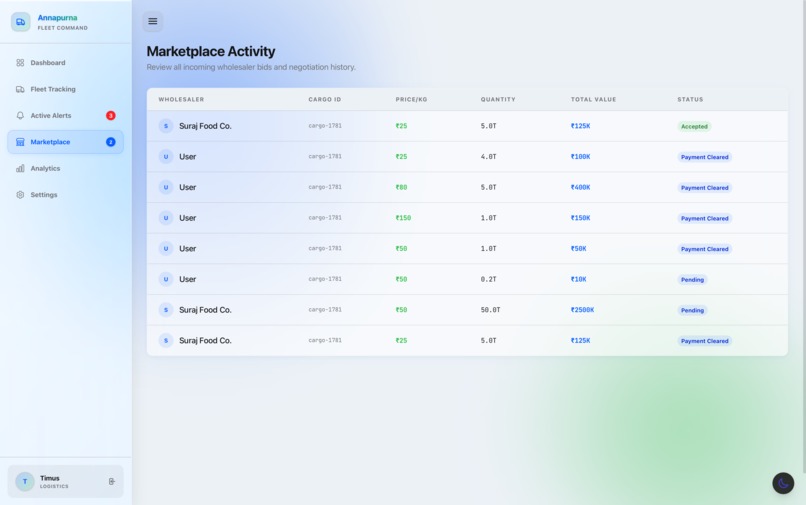Click the Dashboard grid icon
The image size is (806, 505).
click(x=20, y=63)
